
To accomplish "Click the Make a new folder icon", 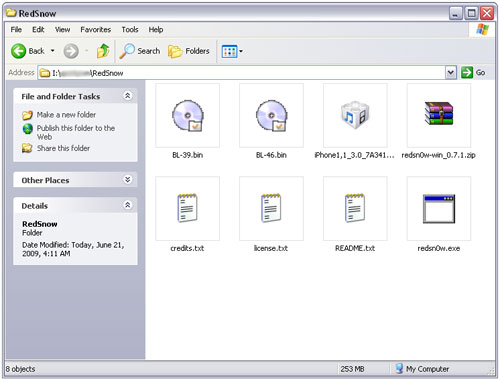I will (x=27, y=115).
